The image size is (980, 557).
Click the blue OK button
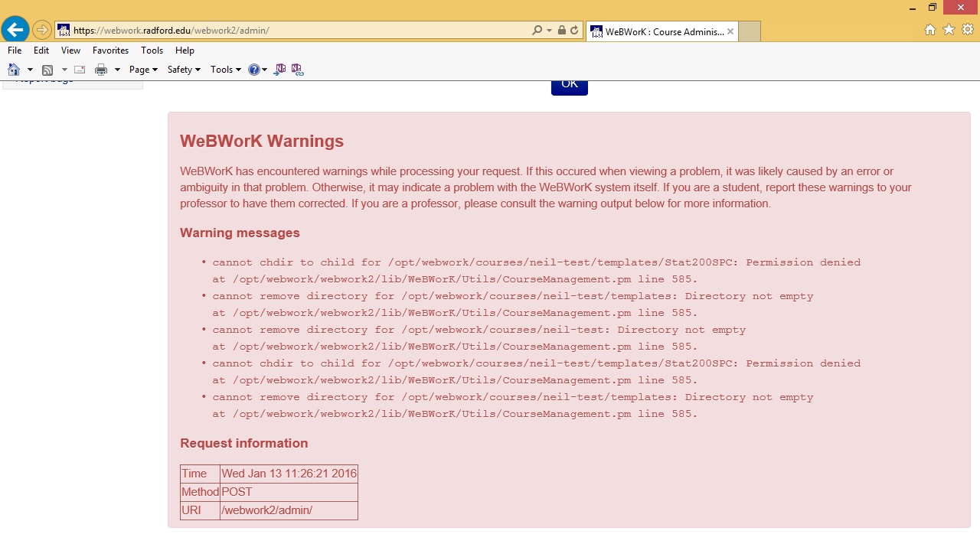pos(570,87)
